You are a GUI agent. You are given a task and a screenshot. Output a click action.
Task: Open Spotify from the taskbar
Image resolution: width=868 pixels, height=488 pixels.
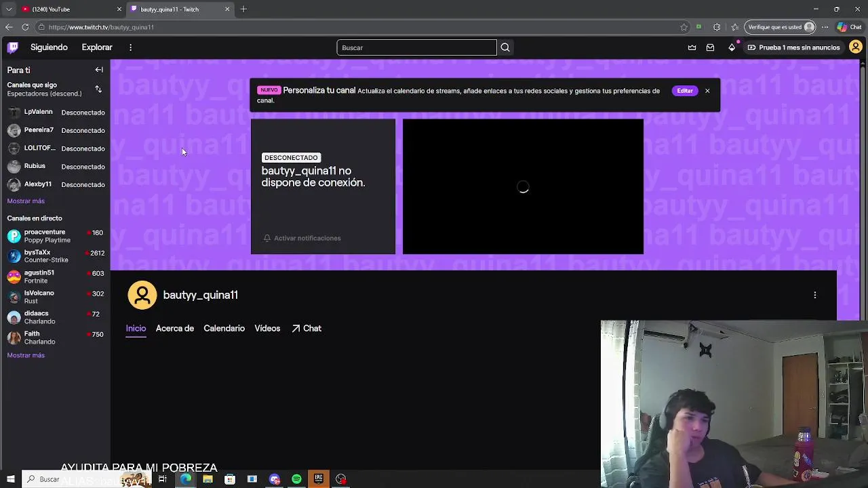click(x=296, y=479)
